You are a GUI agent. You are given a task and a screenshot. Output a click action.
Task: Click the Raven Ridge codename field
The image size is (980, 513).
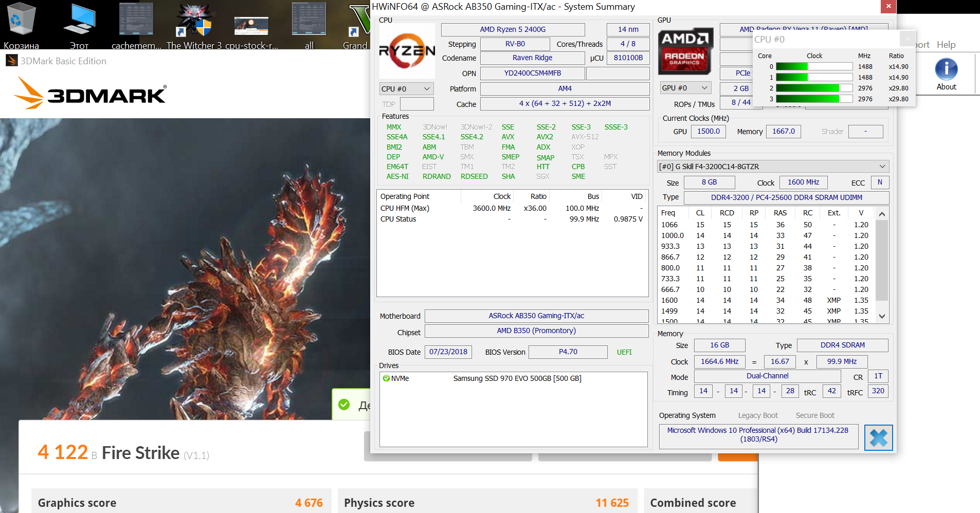coord(532,58)
